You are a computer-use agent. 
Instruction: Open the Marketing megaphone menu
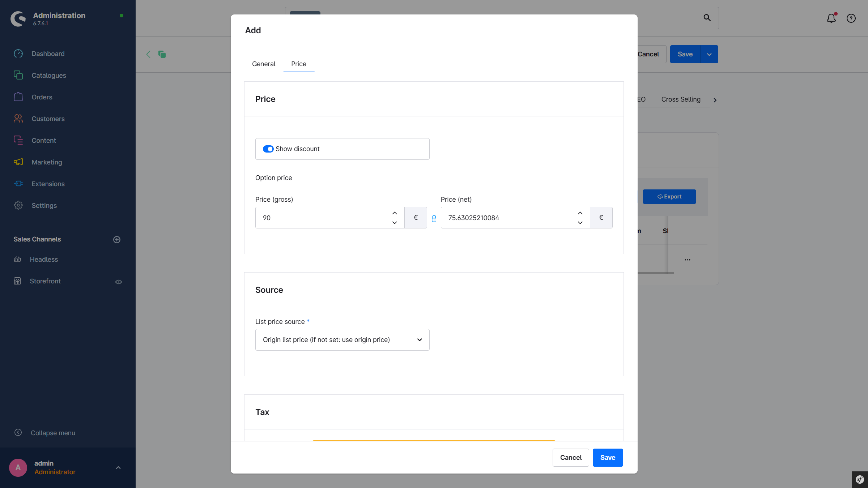click(18, 162)
